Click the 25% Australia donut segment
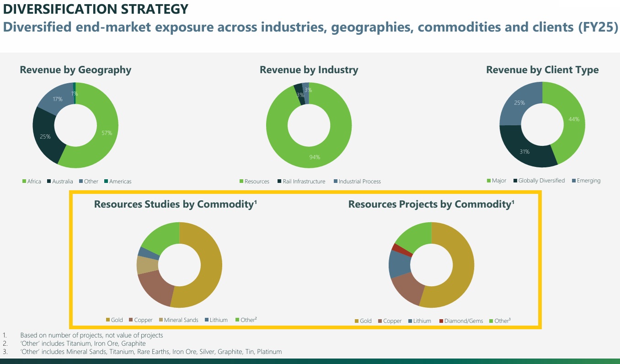Image resolution: width=620 pixels, height=364 pixels. (45, 136)
